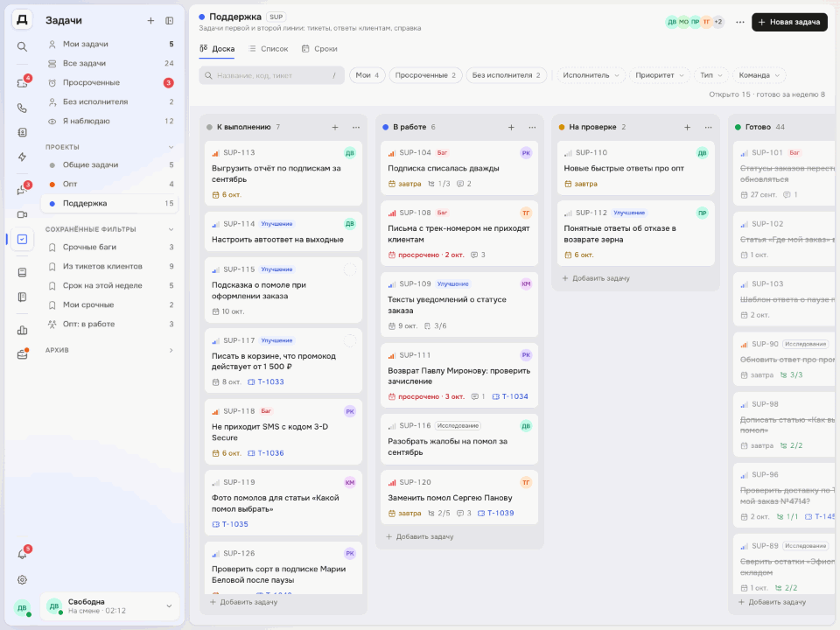Open the bar chart analytics icon
Viewport: 840px width, 630px height.
[x=22, y=330]
